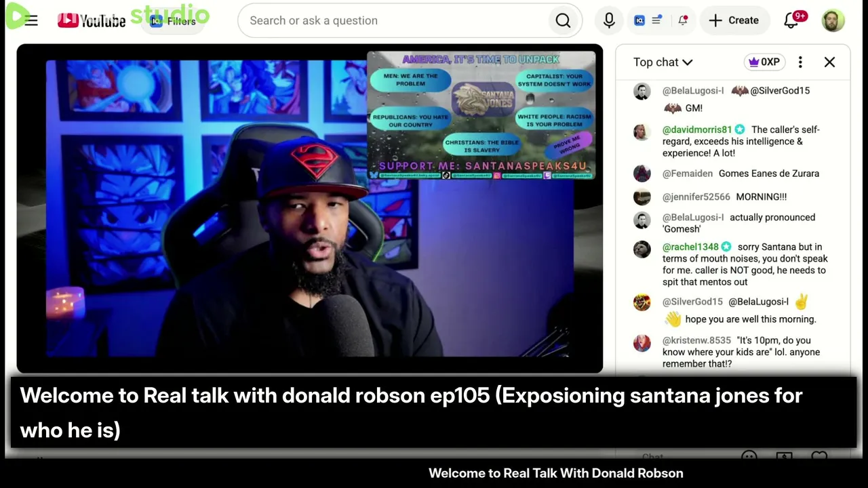Open the YouTube hamburger guide menu
Viewport: 868px width, 488px height.
pyautogui.click(x=31, y=20)
